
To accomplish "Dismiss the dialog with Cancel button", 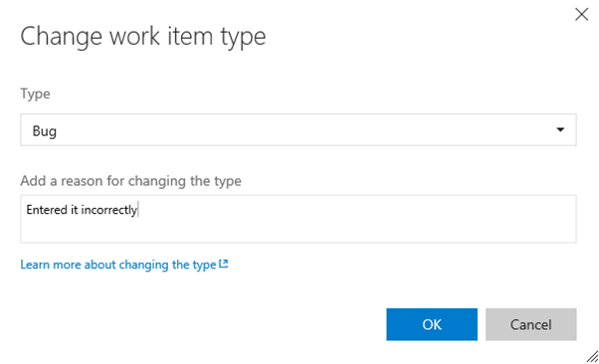I will tap(531, 324).
